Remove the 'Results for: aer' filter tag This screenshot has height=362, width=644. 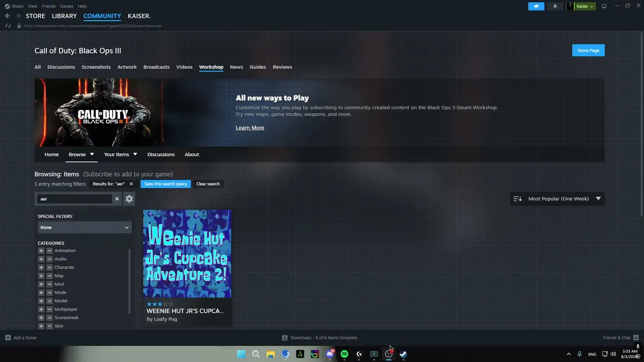coord(131,184)
